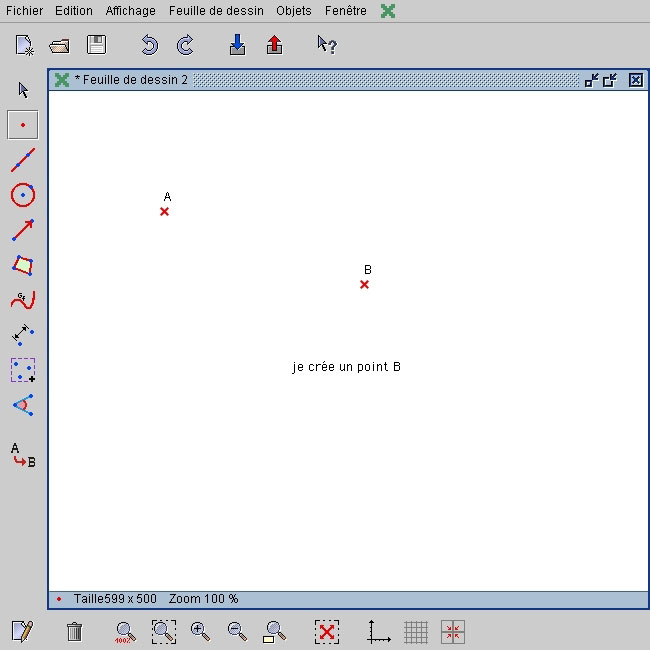Choose the circle tool

[22, 195]
